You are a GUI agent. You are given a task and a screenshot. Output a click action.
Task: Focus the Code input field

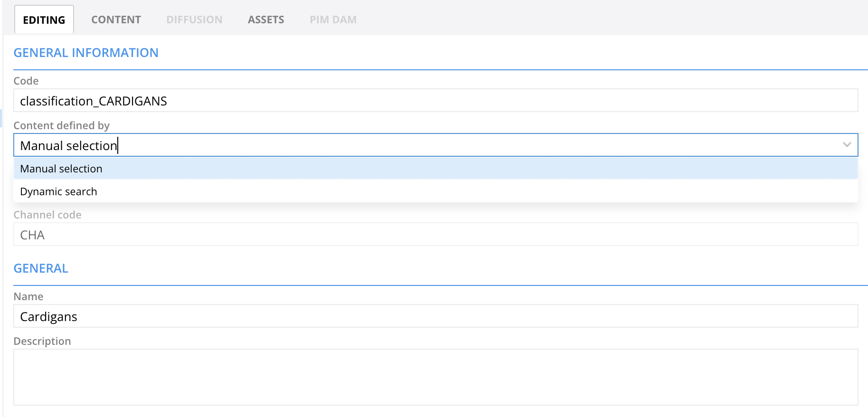435,100
